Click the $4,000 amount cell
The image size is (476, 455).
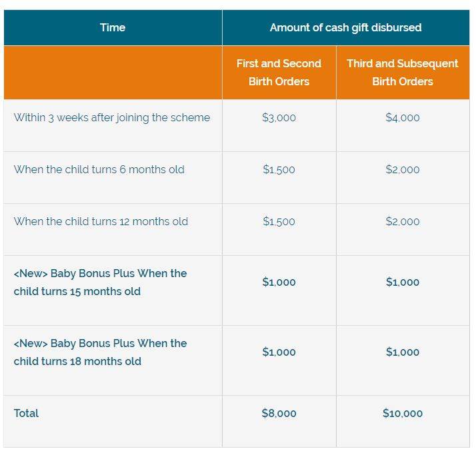click(x=403, y=117)
